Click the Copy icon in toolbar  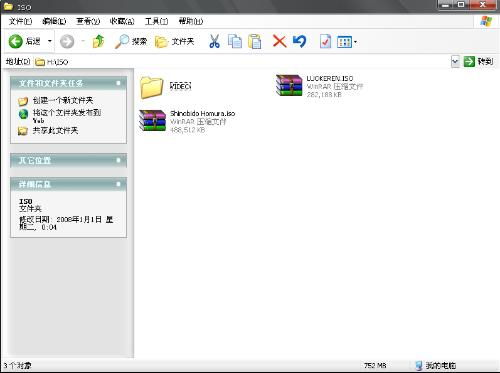click(235, 41)
